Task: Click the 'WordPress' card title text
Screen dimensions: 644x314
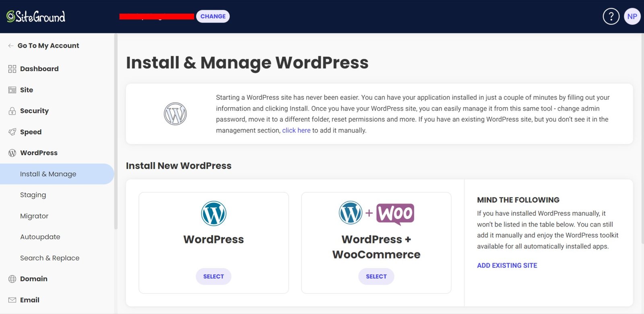Action: tap(214, 240)
